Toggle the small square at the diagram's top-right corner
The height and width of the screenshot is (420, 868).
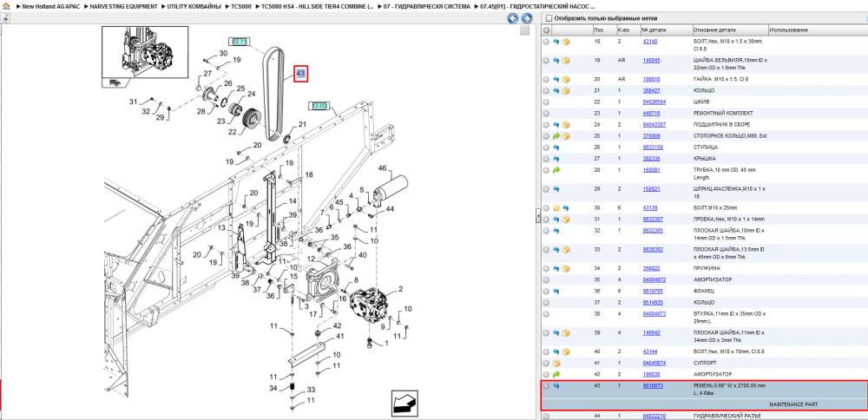pyautogui.click(x=525, y=31)
